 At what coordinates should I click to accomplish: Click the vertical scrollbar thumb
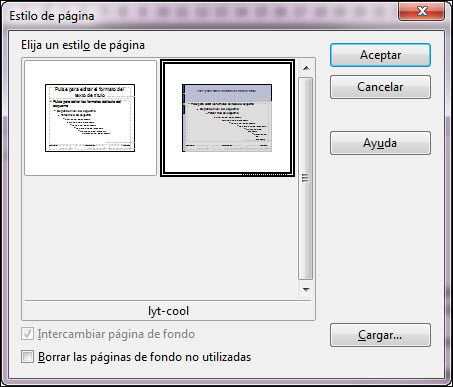[305, 178]
